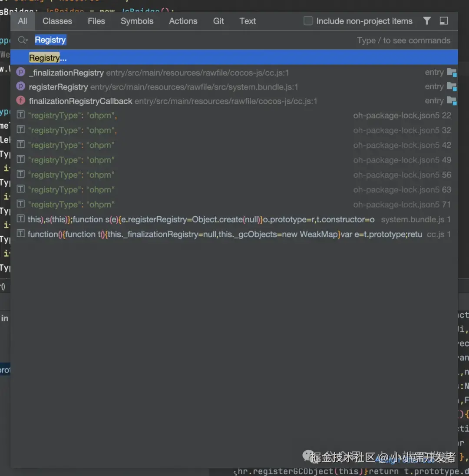Screen dimensions: 469x476
Task: Open system.bundle.js registerRegistry text match
Action: click(234, 219)
